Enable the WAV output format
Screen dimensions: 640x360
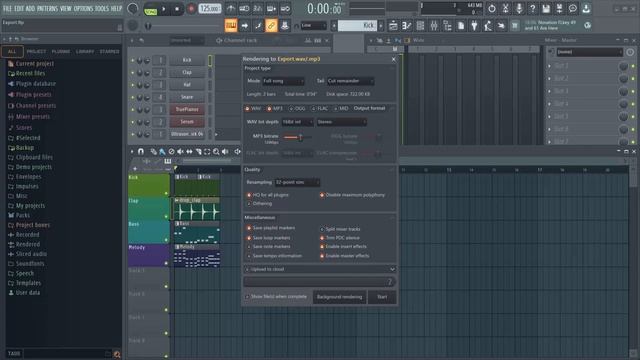247,109
